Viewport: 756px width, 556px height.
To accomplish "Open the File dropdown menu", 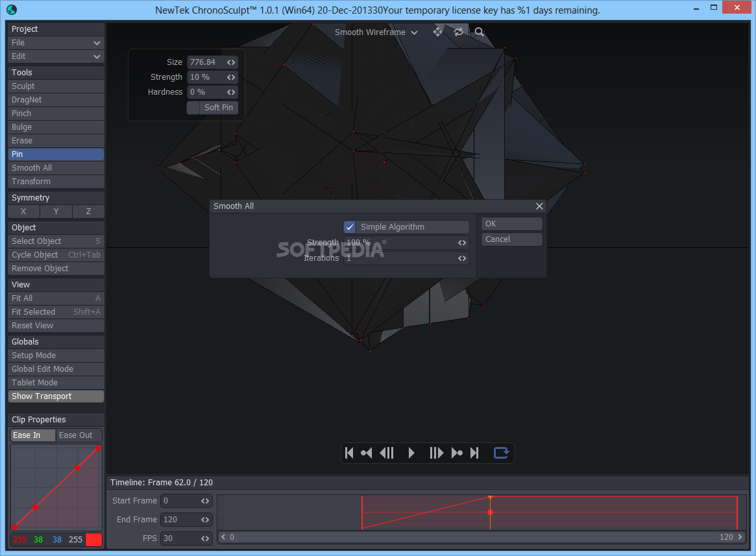I will click(56, 42).
